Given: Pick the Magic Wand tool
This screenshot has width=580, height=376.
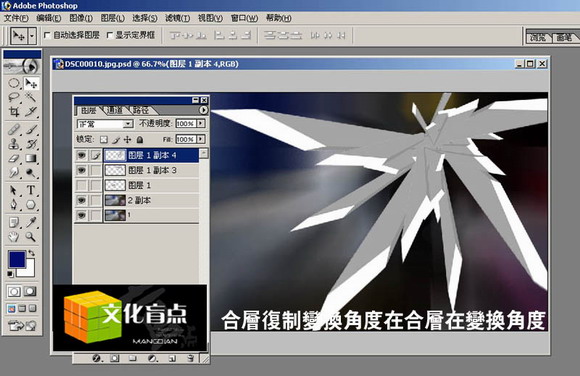Looking at the screenshot, I should point(31,97).
